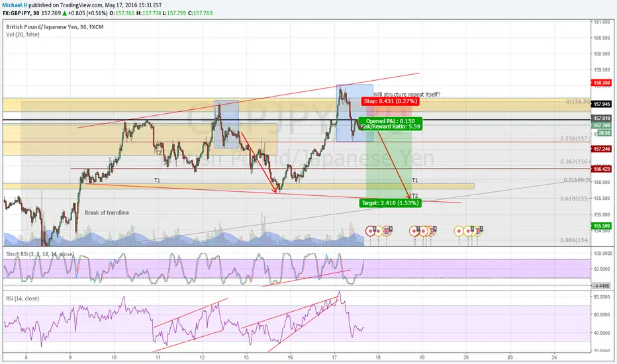Click the 0.886 Fibonacci level label
Screen dimensions: 617x364
[575, 240]
